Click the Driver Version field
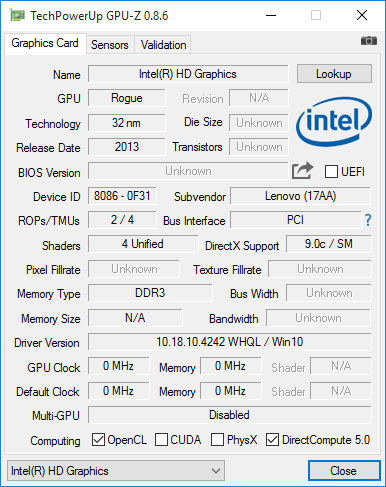Screen dimensions: 386x487 [230, 342]
